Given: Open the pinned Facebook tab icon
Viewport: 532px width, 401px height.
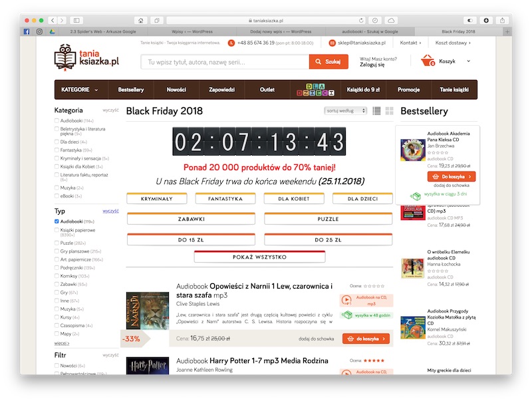Looking at the screenshot, I should coord(27,31).
